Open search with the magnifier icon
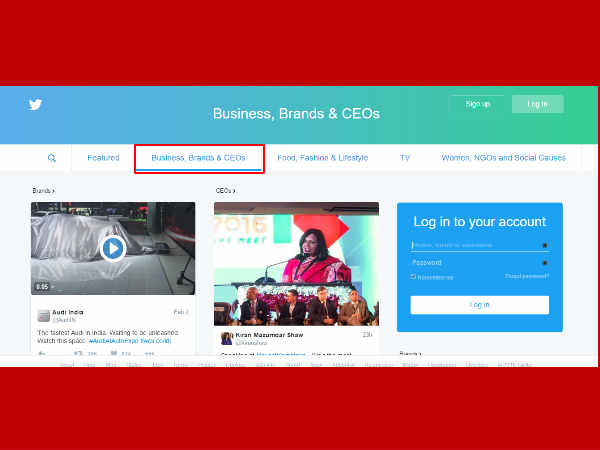Viewport: 600px width, 450px height. click(52, 158)
